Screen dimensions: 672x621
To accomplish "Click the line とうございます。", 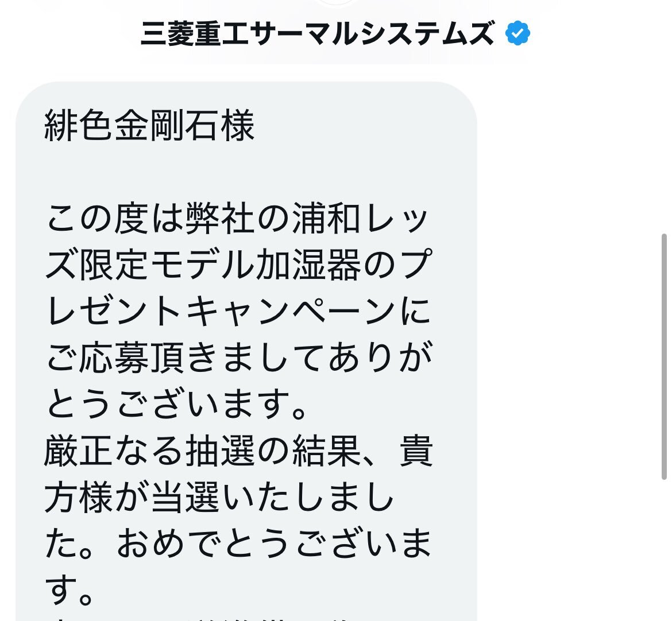I will point(176,404).
